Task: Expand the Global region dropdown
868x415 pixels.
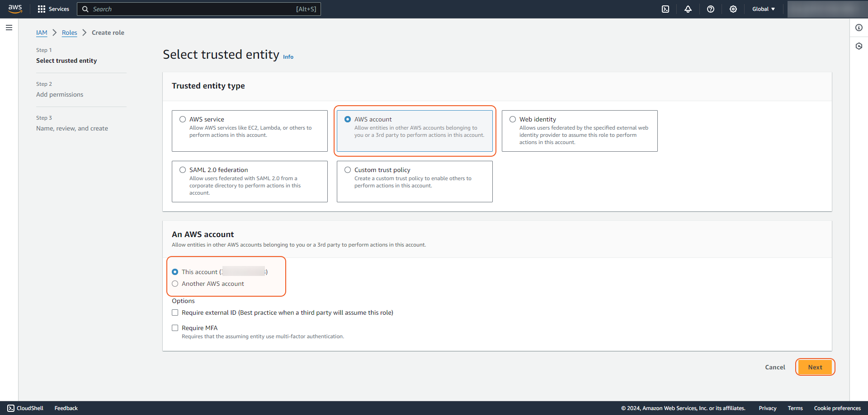Action: point(763,9)
